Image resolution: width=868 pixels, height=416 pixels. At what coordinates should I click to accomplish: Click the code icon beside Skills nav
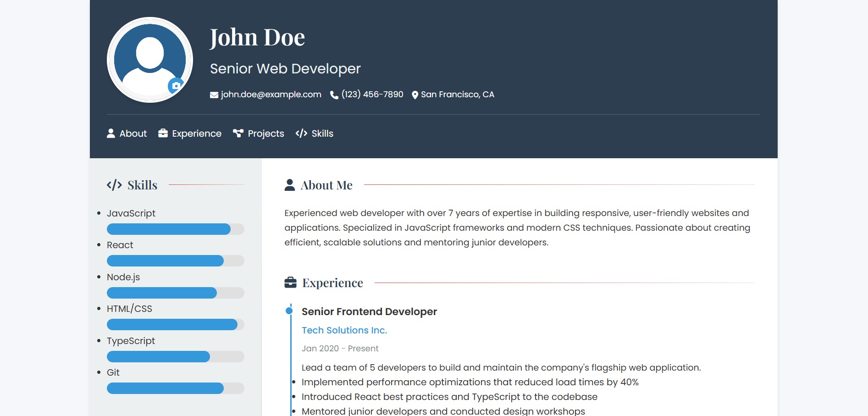coord(301,133)
